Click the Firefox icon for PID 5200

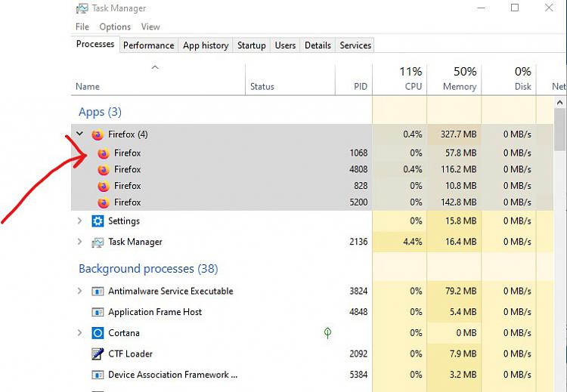pos(104,202)
